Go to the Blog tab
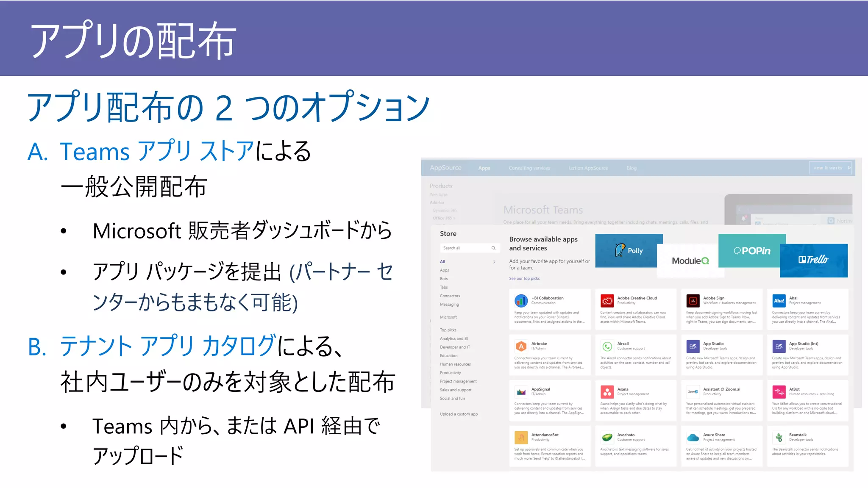Viewport: 868px width, 488px height. pos(632,168)
